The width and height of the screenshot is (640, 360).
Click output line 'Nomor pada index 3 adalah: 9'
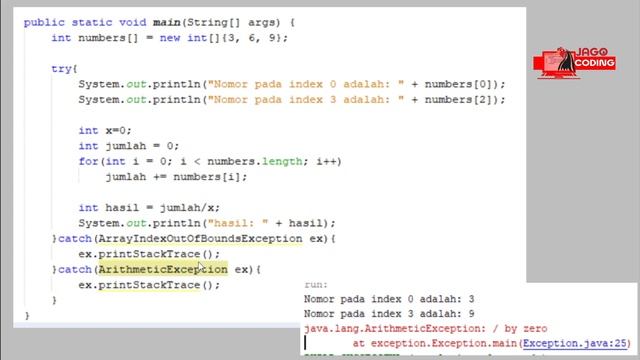click(389, 314)
